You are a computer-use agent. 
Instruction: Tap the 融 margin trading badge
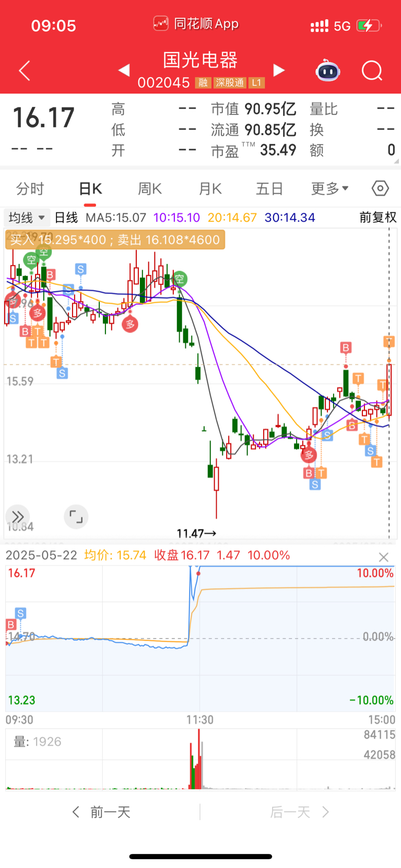[203, 83]
